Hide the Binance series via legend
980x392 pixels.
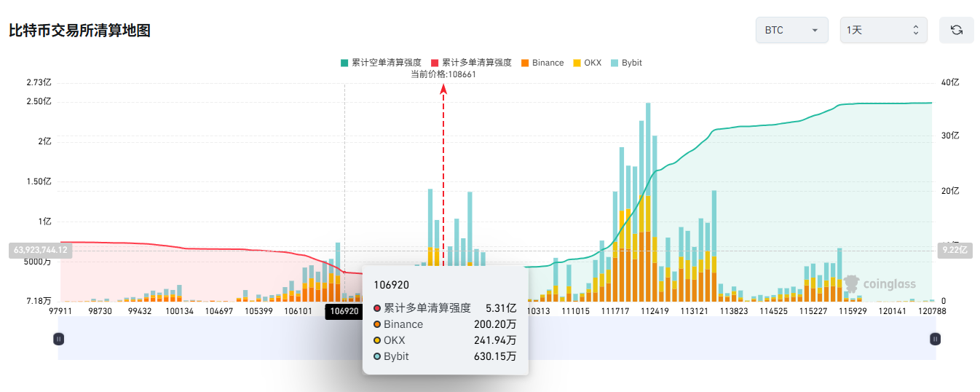[542, 63]
